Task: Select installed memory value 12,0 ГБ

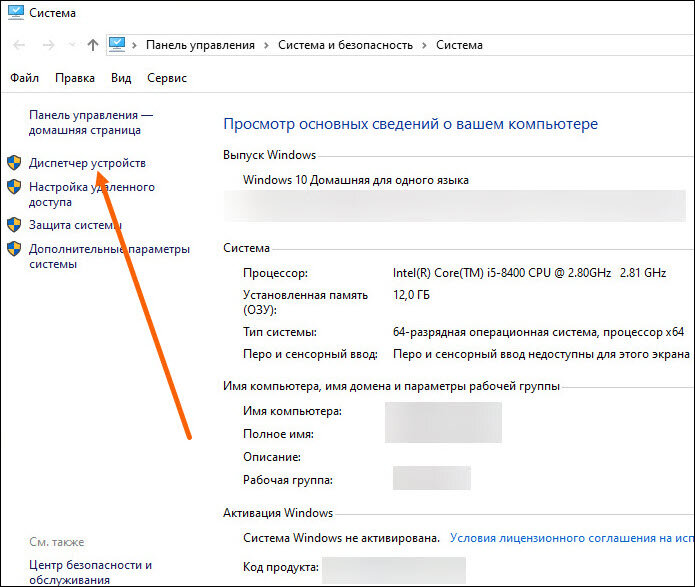Action: pyautogui.click(x=411, y=295)
